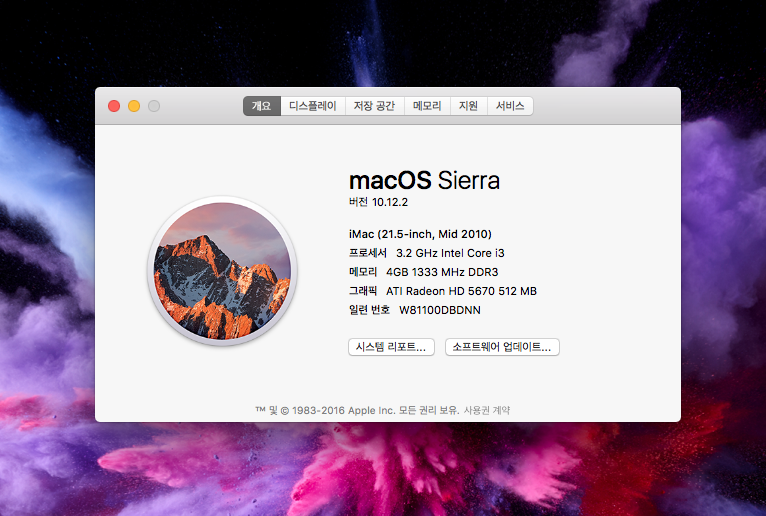Click the macOS Sierra title text

click(x=424, y=180)
